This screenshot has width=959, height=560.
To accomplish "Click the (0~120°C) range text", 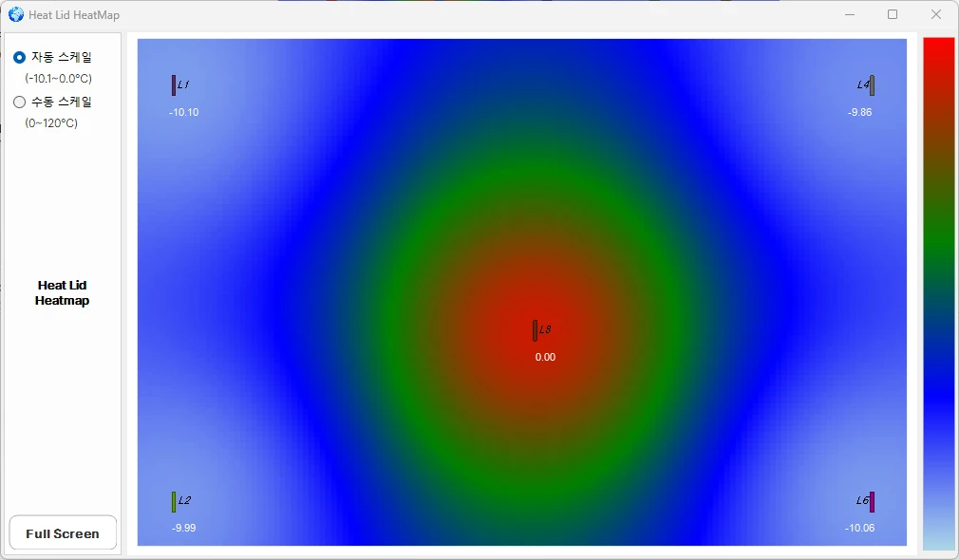I will click(x=51, y=122).
